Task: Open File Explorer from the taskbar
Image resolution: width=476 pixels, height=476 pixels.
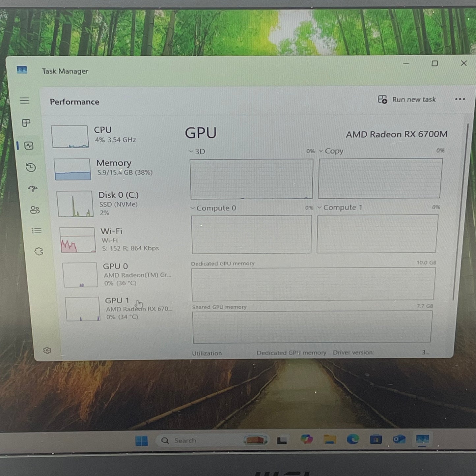Action: 329,439
